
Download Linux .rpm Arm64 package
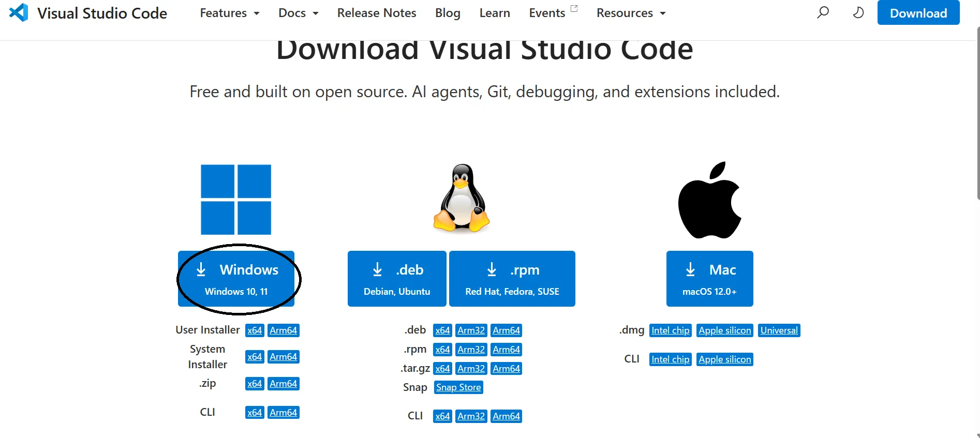click(507, 350)
